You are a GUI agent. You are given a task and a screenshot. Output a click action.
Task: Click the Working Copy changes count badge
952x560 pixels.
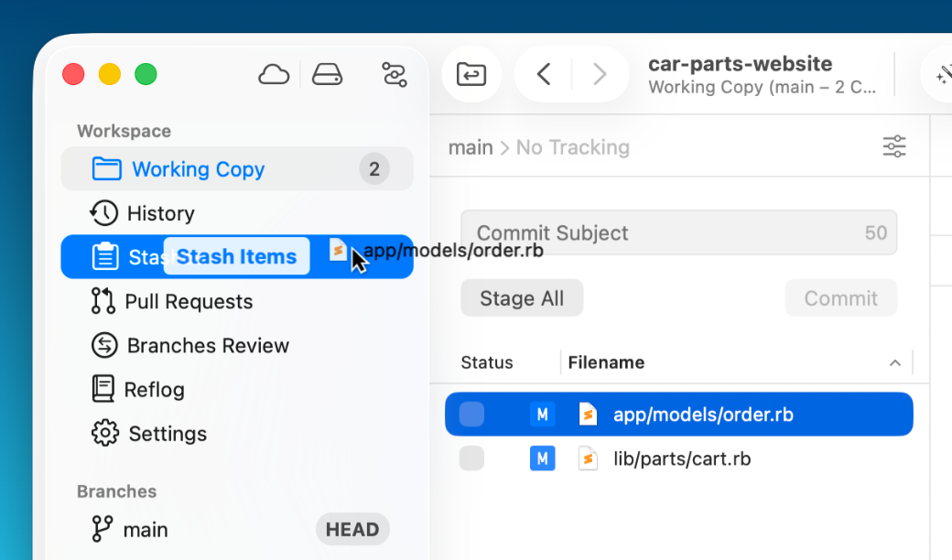(374, 168)
